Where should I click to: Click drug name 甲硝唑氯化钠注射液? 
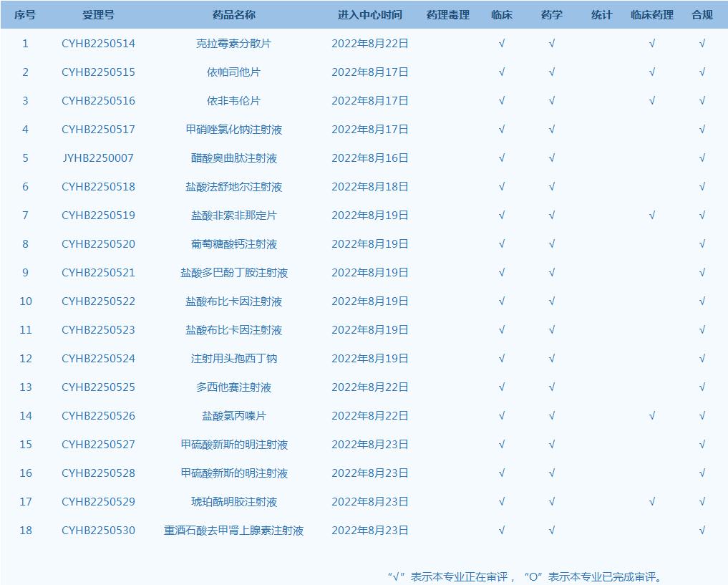click(x=233, y=130)
